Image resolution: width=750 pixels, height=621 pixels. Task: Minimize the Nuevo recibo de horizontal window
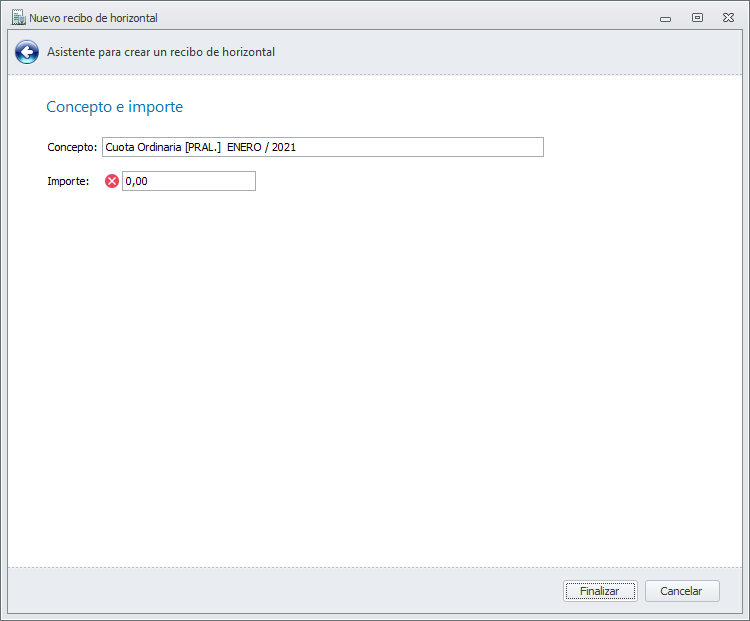click(x=665, y=17)
